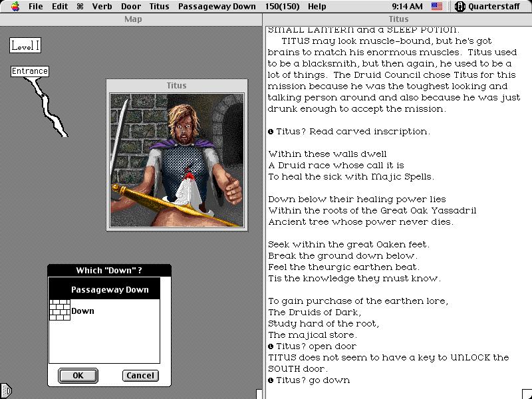Click the US flag keyboard layout icon
This screenshot has height=399, width=532.
pyautogui.click(x=437, y=6)
